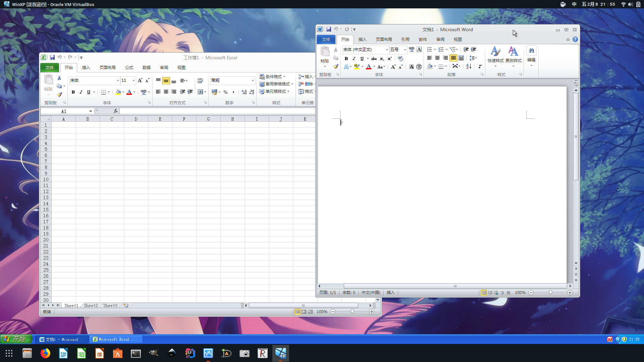The image size is (644, 362).
Task: Click the Word Clear Formatting eraser icon
Action: point(400,58)
